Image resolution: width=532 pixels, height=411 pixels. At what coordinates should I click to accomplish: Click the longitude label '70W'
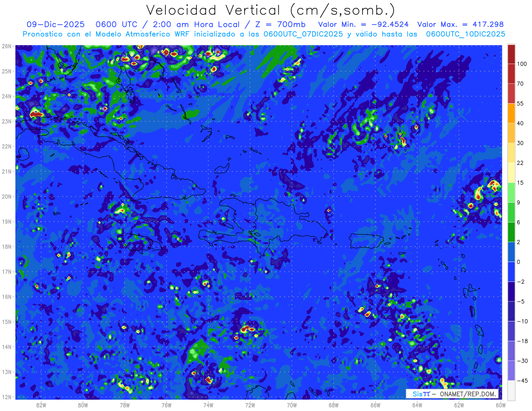click(x=292, y=405)
